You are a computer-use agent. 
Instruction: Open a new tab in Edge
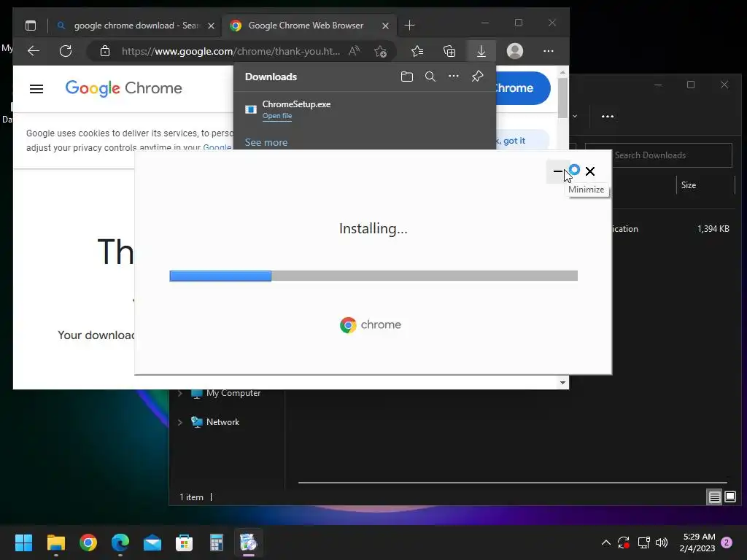[x=409, y=26]
